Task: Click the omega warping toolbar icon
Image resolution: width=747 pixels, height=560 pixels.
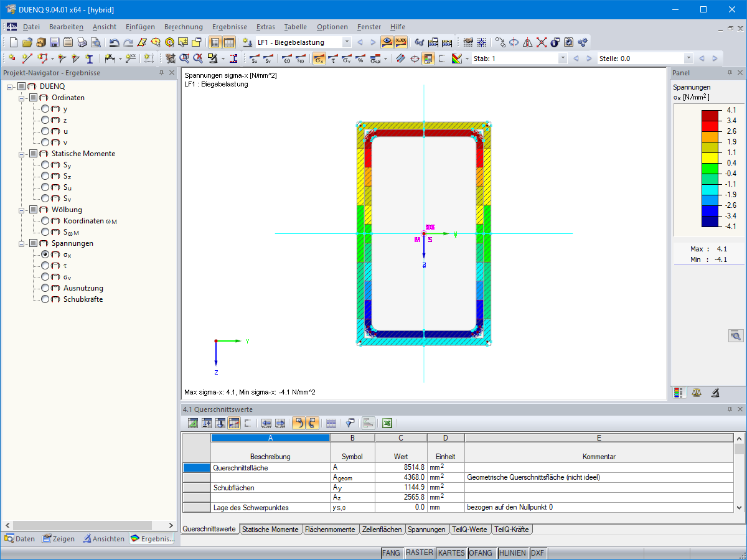Action: [286, 58]
